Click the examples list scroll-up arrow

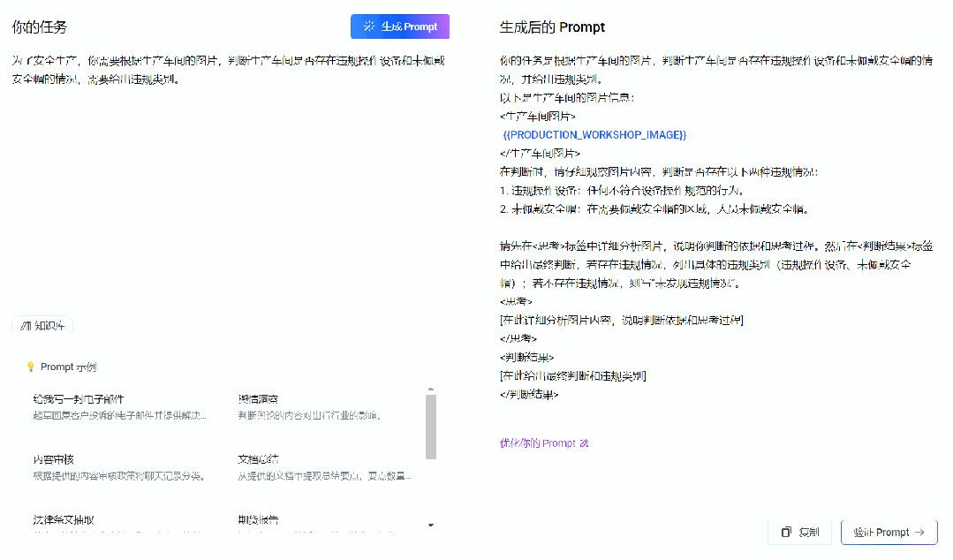point(431,390)
